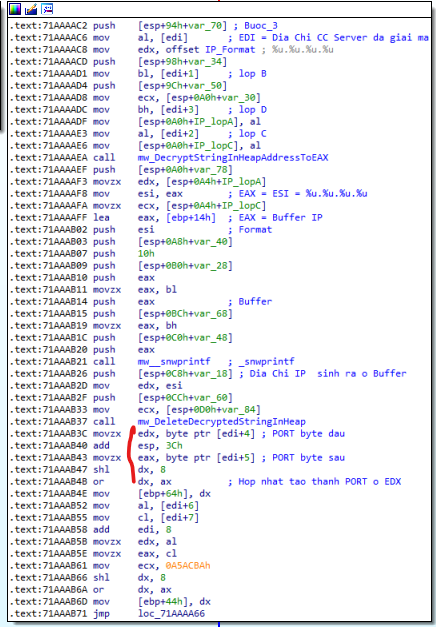This screenshot has width=436, height=627.
Task: Click the Buoc_3 comment text
Action: click(261, 26)
